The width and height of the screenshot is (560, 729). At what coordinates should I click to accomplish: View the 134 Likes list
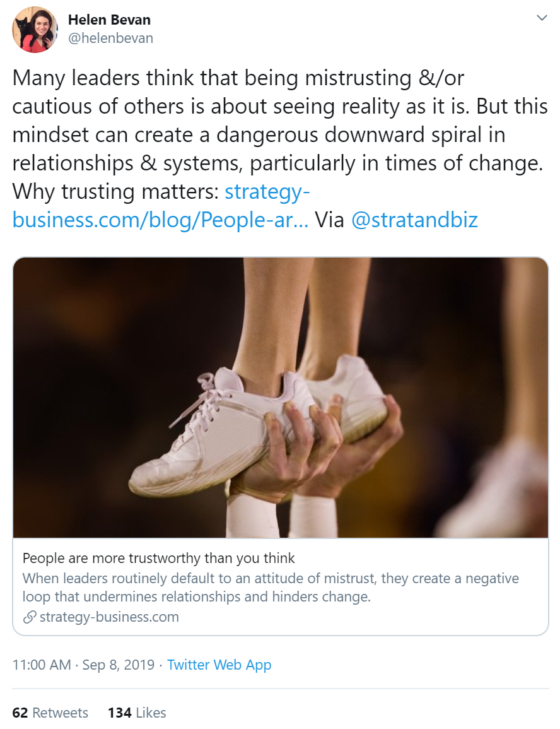click(137, 713)
